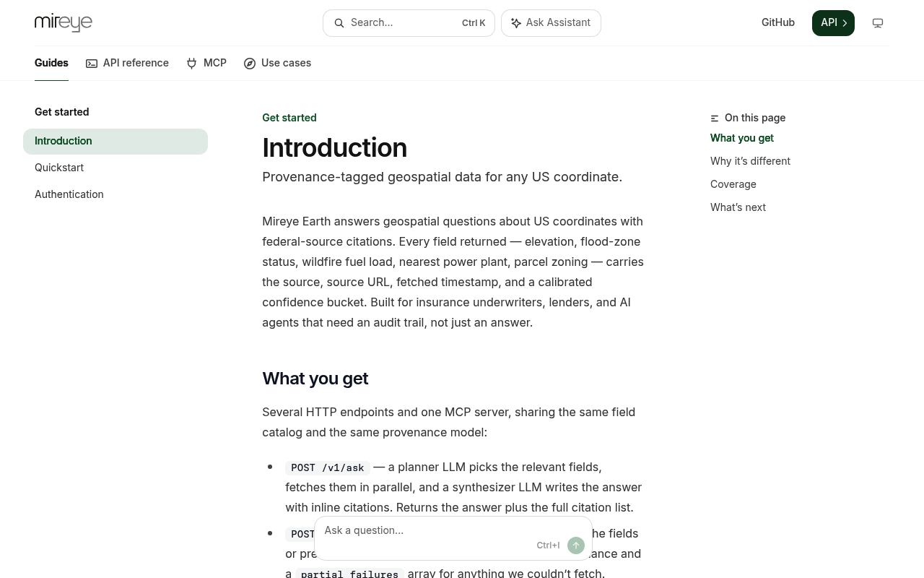This screenshot has height=578, width=924.
Task: Toggle the theme monitor icon
Action: [x=878, y=23]
